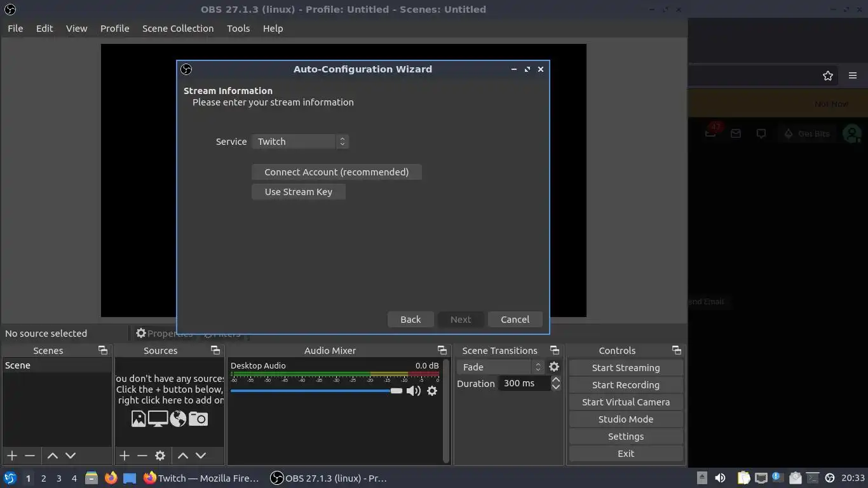
Task: Open the Edit menu
Action: (44, 29)
